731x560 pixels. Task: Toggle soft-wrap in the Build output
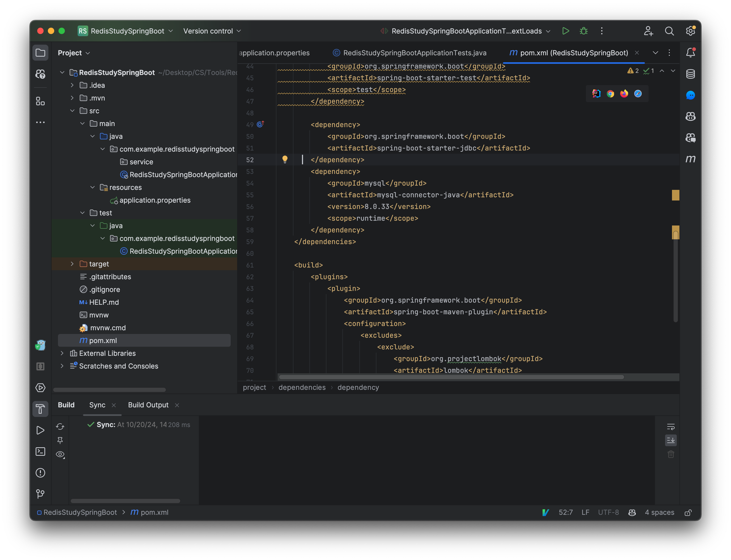671,427
